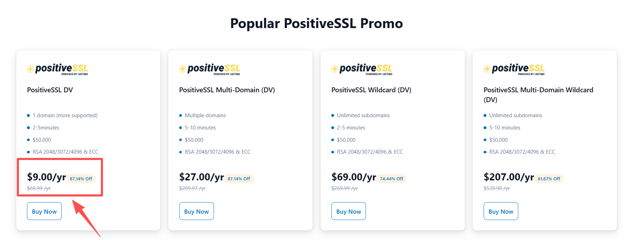Click the $539.98 /yr crossed-out price
Image resolution: width=644 pixels, height=240 pixels.
[x=497, y=188]
